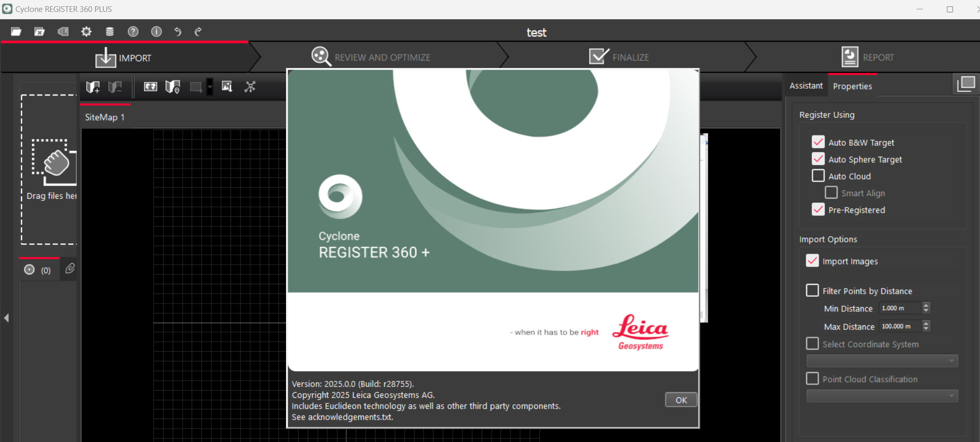This screenshot has height=442, width=980.
Task: Go to the FINALIZE step
Action: point(619,57)
